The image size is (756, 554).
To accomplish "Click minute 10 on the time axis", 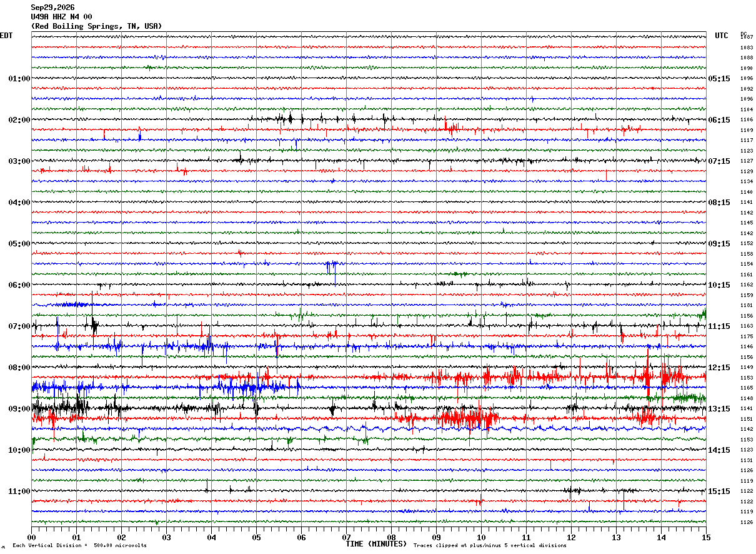I will point(481,537).
